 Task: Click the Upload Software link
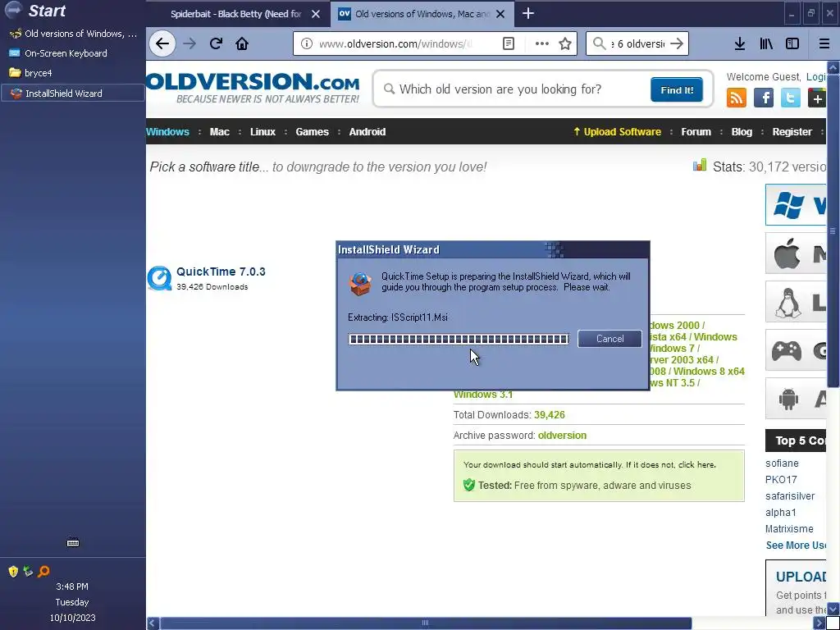click(617, 132)
